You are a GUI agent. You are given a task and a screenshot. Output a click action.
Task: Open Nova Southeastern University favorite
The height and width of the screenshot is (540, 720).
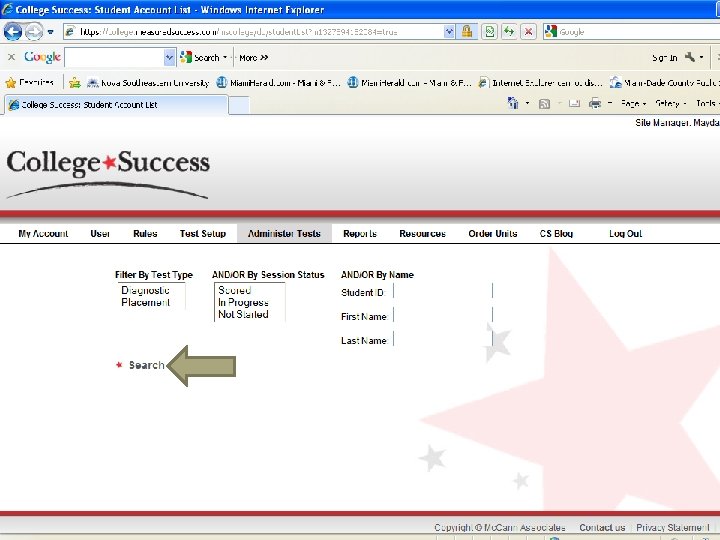(x=148, y=83)
